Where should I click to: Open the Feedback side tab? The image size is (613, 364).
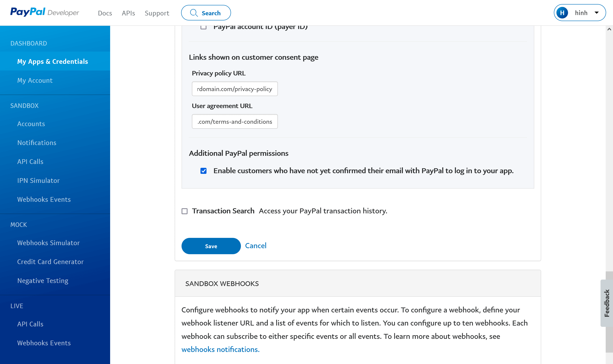pos(607,303)
